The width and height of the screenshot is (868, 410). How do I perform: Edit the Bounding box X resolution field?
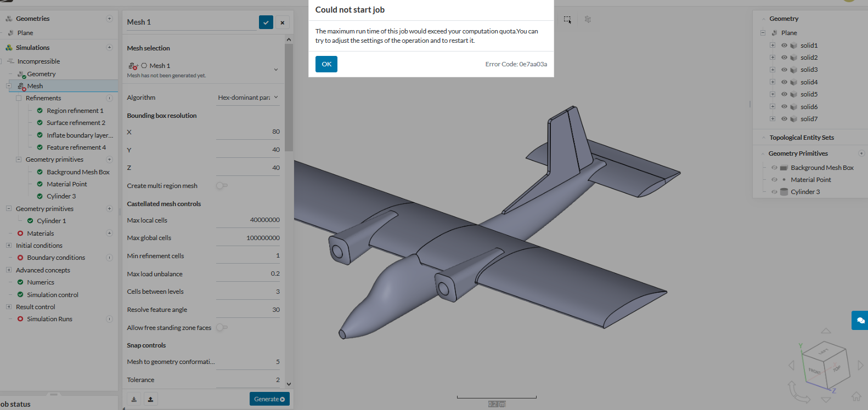pyautogui.click(x=248, y=132)
